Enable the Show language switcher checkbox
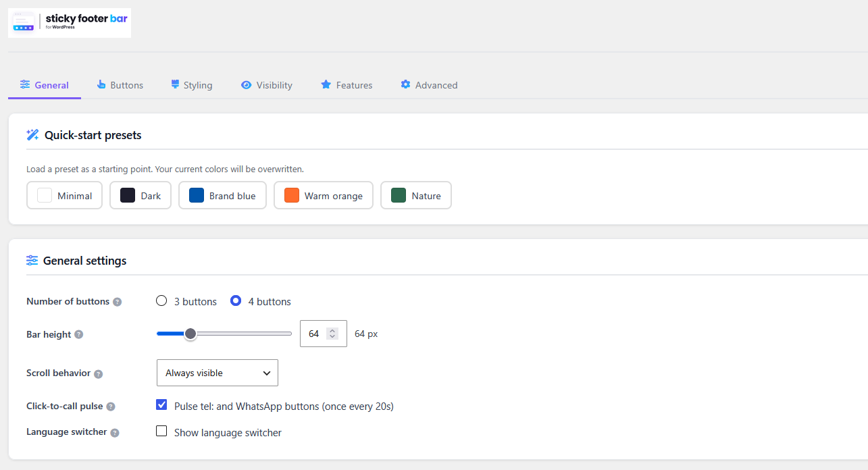This screenshot has width=868, height=470. 161,431
